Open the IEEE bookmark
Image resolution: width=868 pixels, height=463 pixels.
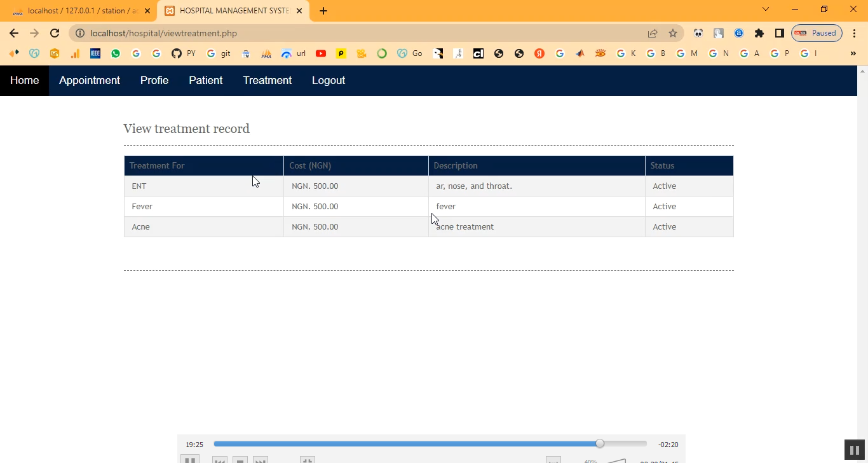(x=95, y=53)
